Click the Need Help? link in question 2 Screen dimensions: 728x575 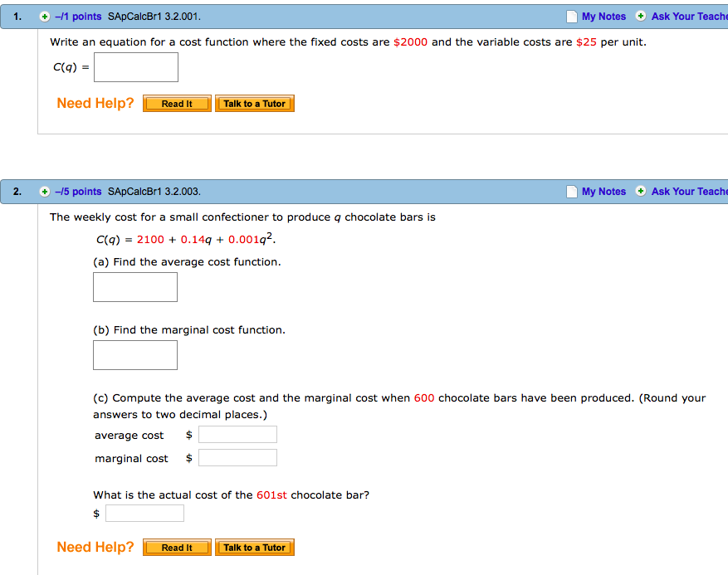95,547
